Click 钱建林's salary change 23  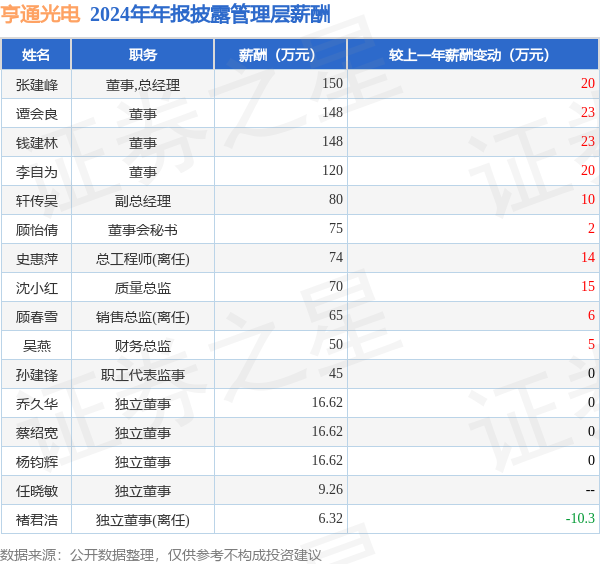point(588,141)
